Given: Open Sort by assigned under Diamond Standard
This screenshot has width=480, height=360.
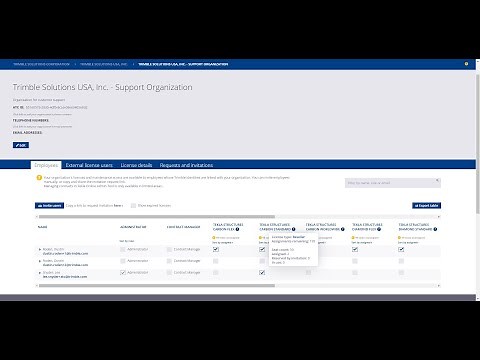Looking at the screenshot, I should coord(408,243).
